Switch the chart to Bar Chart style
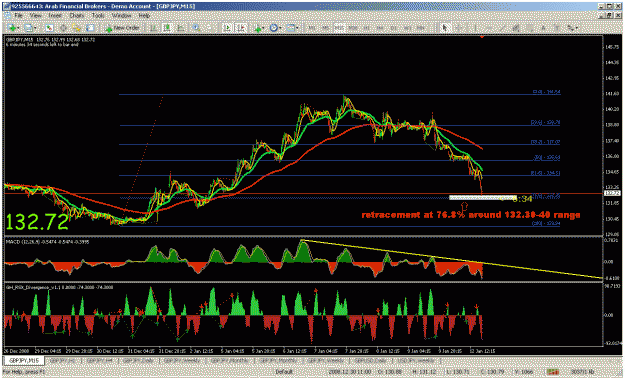Viewport: 625px width, 378px height. tap(153, 28)
